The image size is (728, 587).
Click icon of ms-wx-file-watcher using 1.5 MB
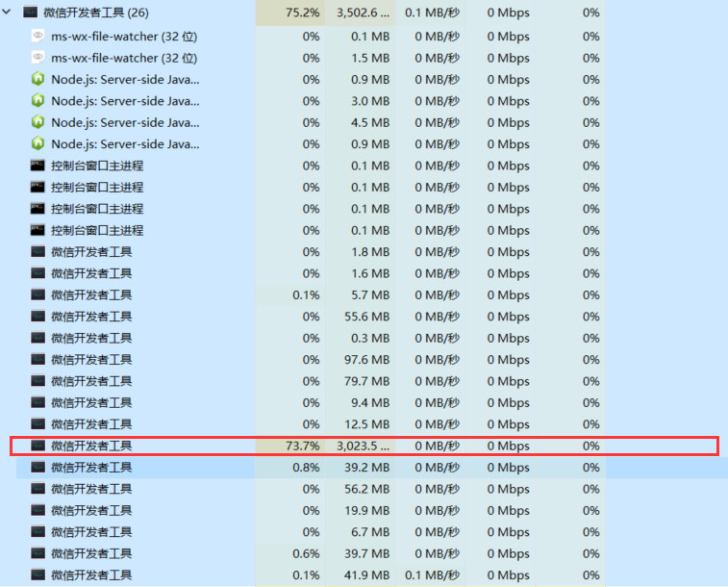tap(38, 58)
